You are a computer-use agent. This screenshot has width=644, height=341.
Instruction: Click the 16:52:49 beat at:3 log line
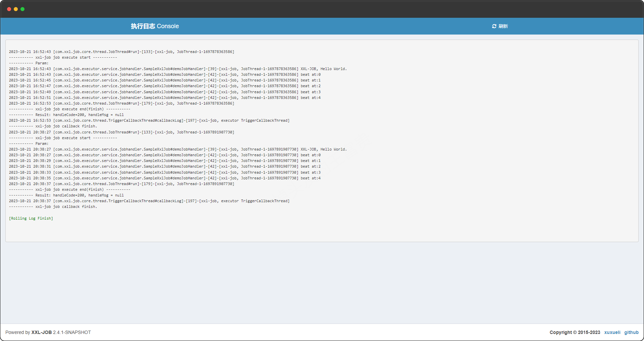pyautogui.click(x=165, y=92)
